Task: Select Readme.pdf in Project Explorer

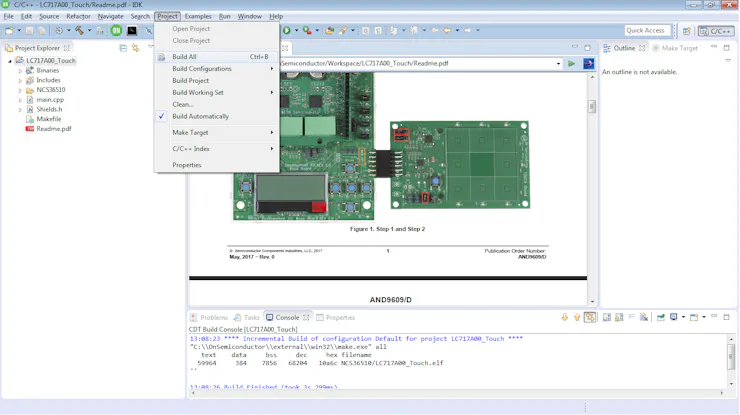Action: click(x=49, y=129)
